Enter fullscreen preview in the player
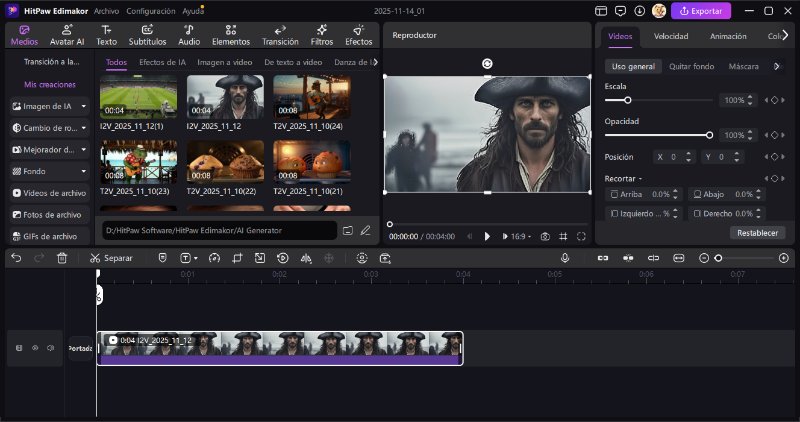The image size is (800, 422). point(582,236)
